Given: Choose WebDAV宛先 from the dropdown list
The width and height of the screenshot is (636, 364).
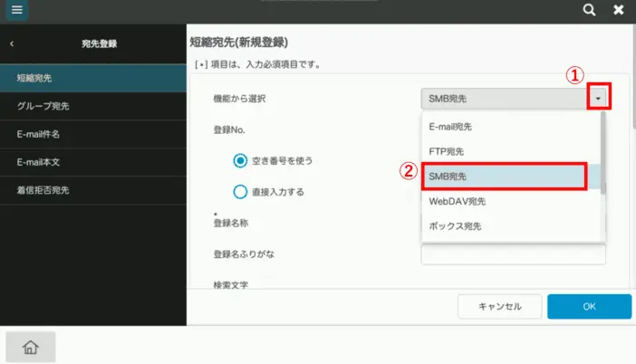Looking at the screenshot, I should 509,201.
